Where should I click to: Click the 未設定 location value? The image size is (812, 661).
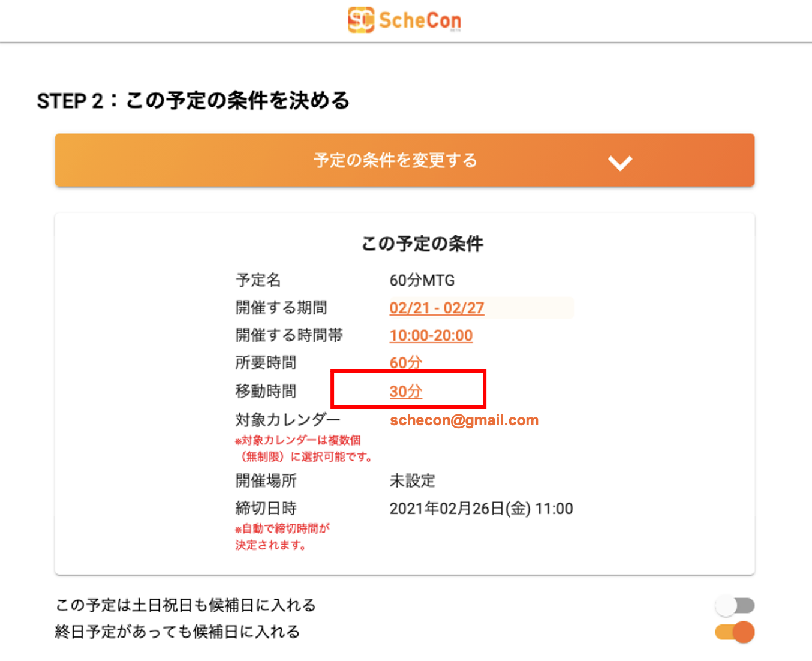tap(413, 480)
